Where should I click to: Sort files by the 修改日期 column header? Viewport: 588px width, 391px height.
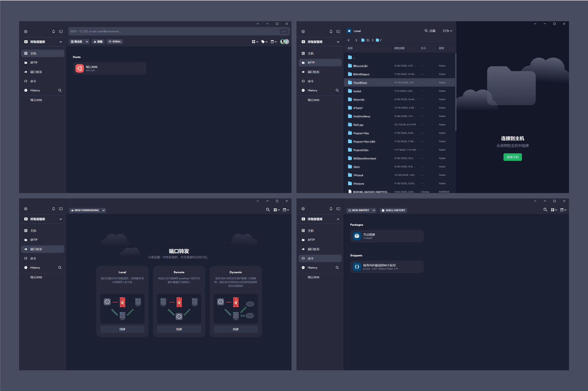pos(399,48)
